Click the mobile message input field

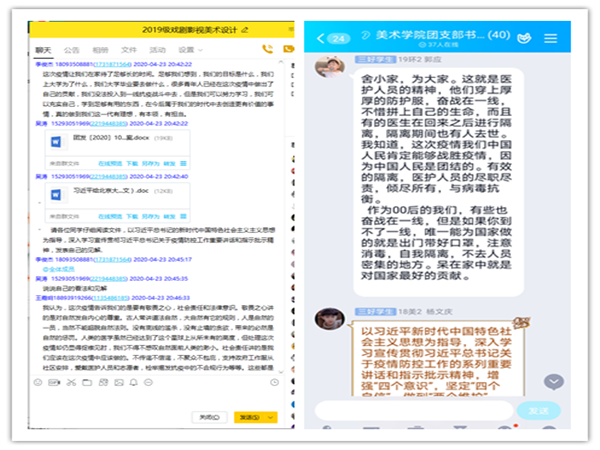point(415,410)
